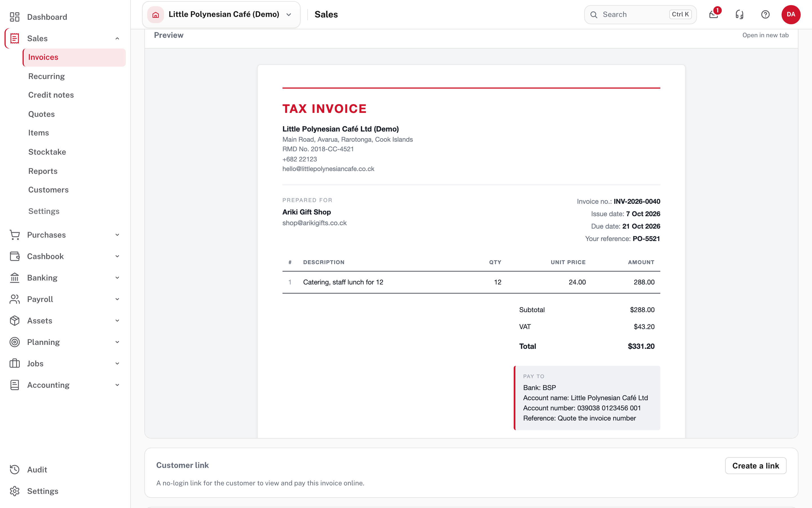Image resolution: width=812 pixels, height=508 pixels.
Task: Click the headset support icon
Action: tap(740, 14)
